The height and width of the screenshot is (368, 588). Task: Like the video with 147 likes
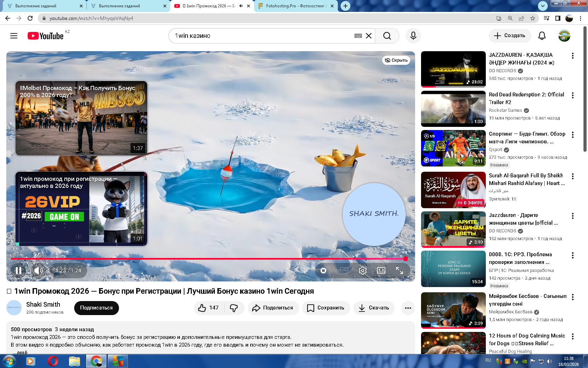(x=209, y=308)
